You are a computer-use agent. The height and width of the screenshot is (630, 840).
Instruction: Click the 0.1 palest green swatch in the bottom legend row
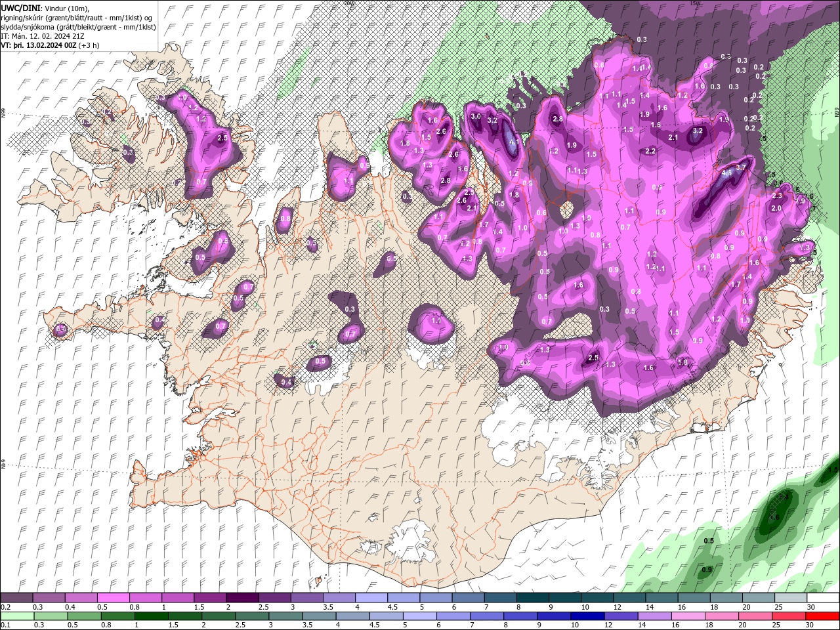click(x=17, y=616)
